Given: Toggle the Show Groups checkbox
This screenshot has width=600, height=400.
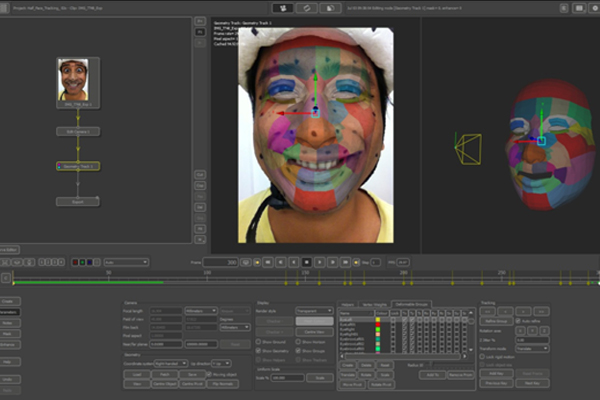Looking at the screenshot, I should [300, 351].
